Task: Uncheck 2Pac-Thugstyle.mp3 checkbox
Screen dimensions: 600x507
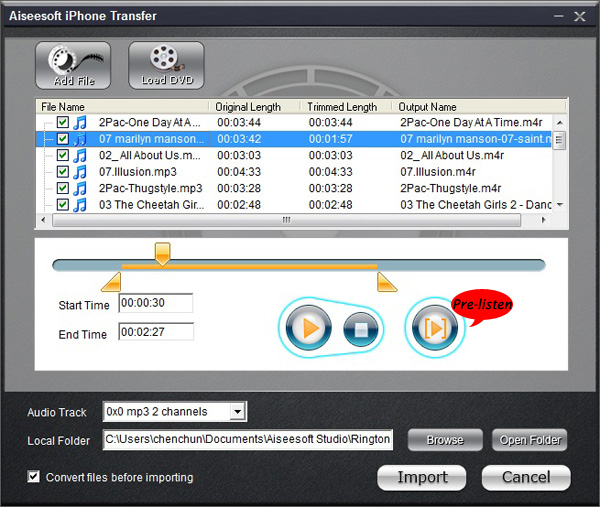Action: (63, 188)
